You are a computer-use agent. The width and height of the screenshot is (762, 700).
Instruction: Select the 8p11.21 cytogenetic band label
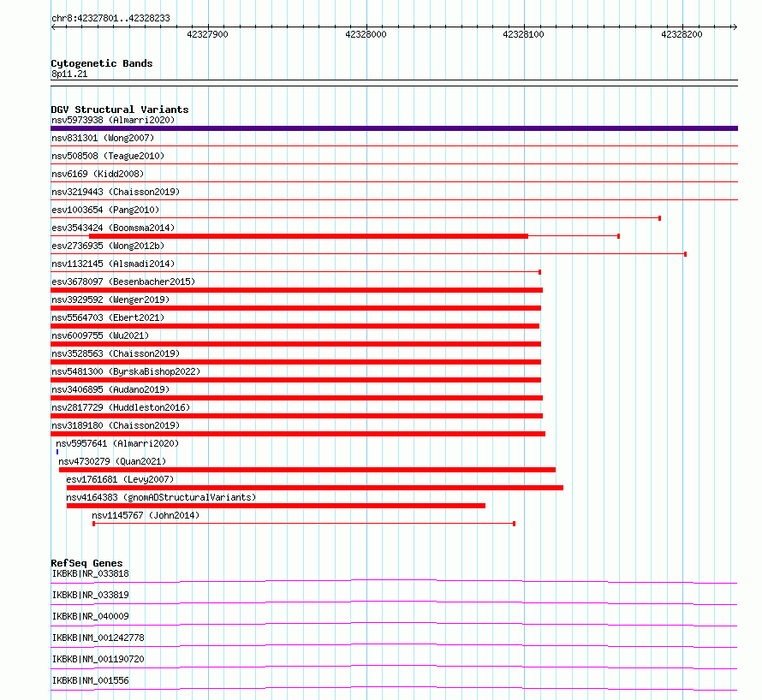click(x=69, y=74)
